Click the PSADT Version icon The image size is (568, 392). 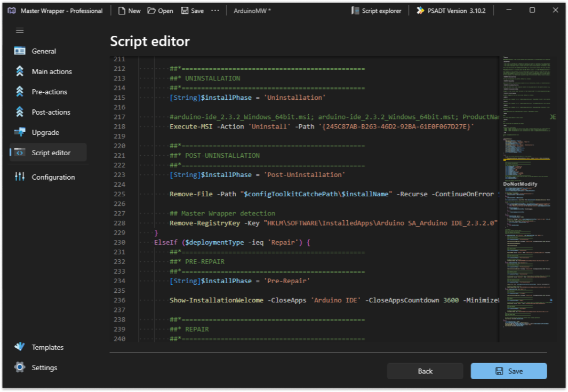point(420,11)
